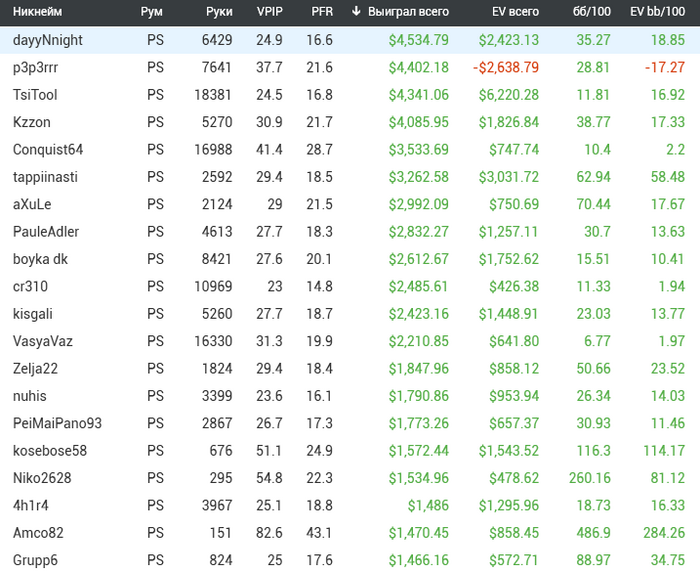Click on the nuhis nickname

pos(29,396)
